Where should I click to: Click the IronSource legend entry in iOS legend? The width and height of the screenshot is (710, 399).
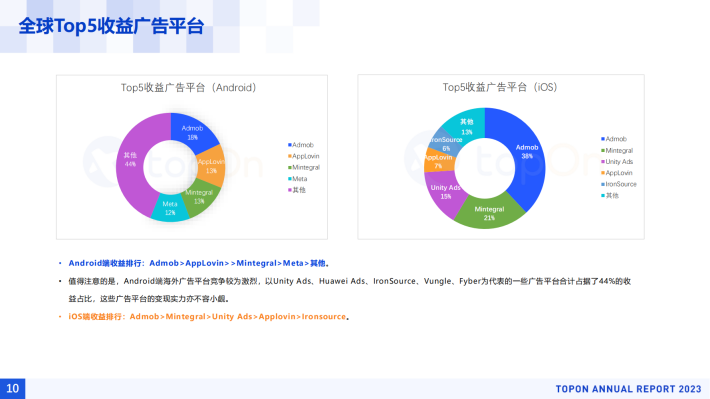[619, 184]
